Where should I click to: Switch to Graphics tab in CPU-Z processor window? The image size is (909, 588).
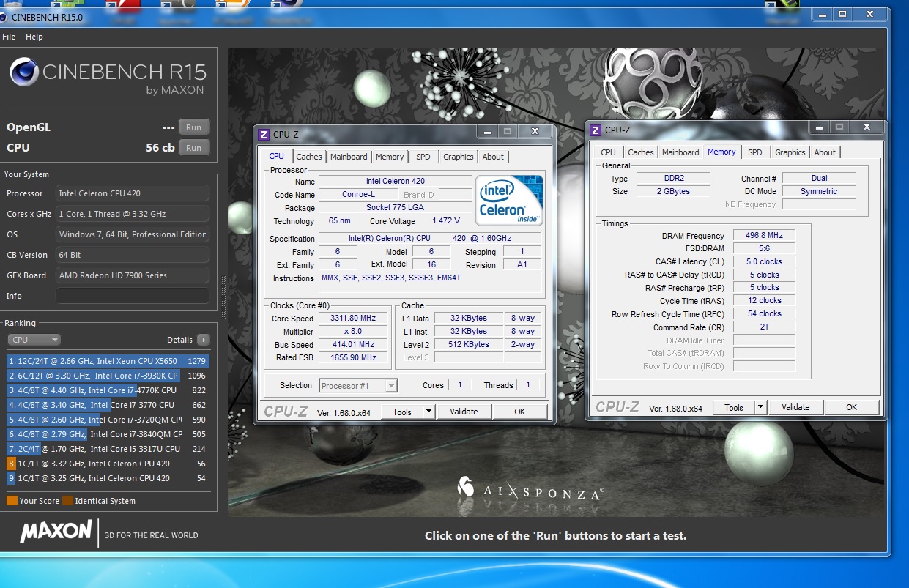point(459,157)
